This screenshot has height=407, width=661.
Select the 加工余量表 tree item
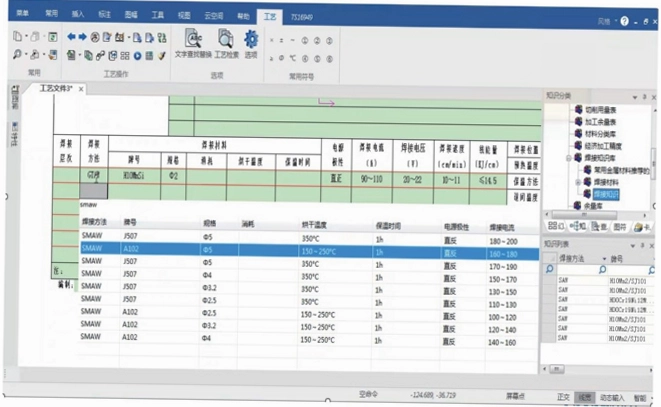pyautogui.click(x=600, y=122)
